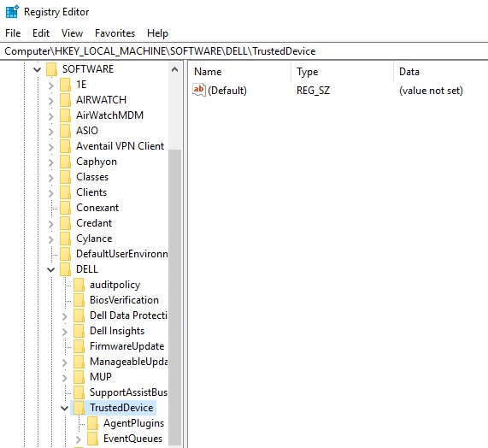Open the Help menu
Viewport: 488px width, 448px height.
(157, 33)
